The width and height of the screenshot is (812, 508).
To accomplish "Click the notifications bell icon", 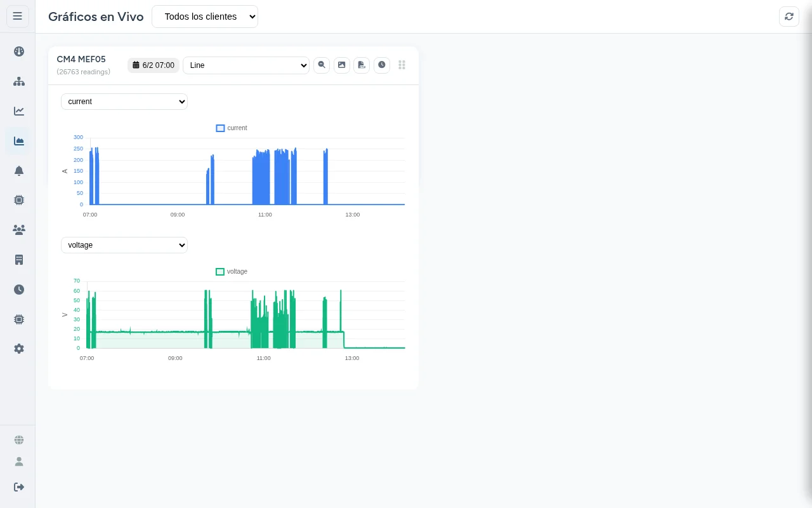I will [x=19, y=171].
